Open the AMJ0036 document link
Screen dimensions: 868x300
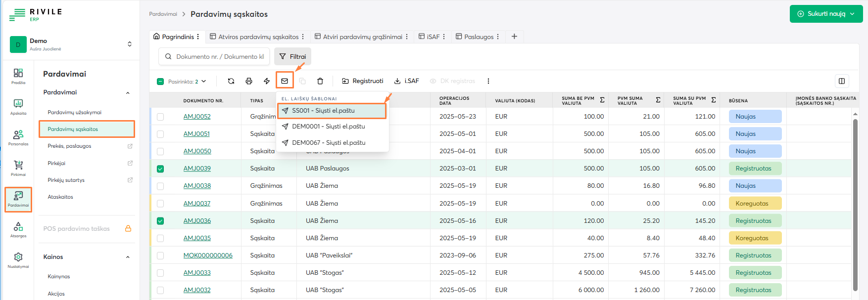coord(197,221)
